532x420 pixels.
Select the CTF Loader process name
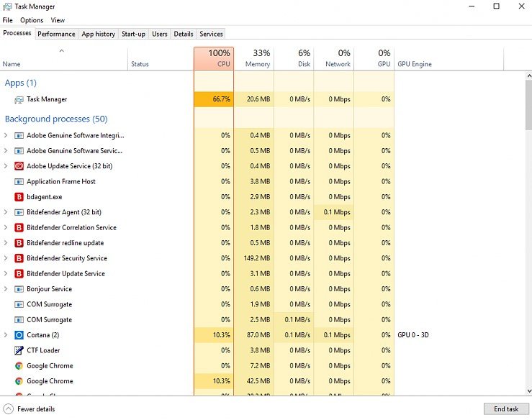coord(43,350)
